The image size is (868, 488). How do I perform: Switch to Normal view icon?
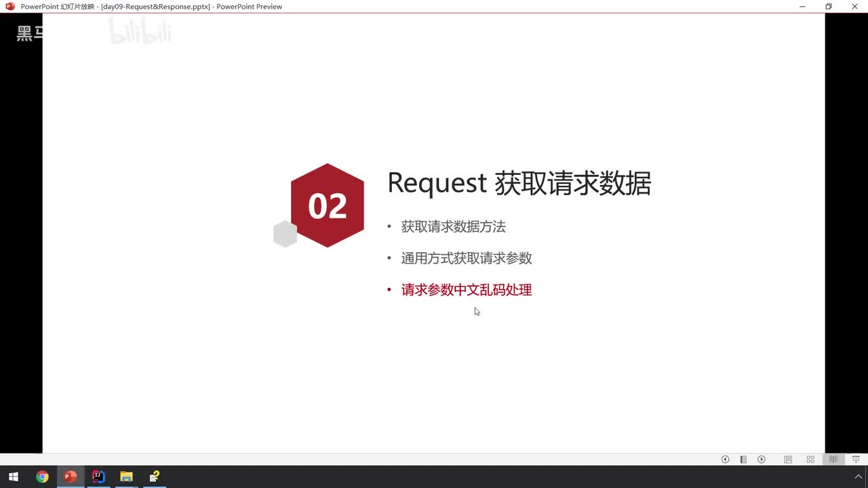(788, 460)
